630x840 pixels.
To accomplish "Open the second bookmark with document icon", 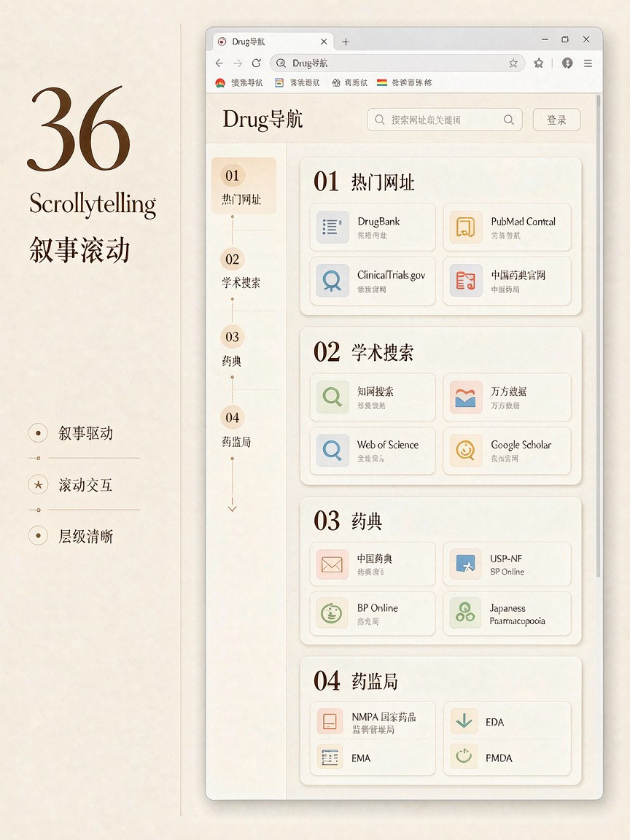I will pos(297,82).
